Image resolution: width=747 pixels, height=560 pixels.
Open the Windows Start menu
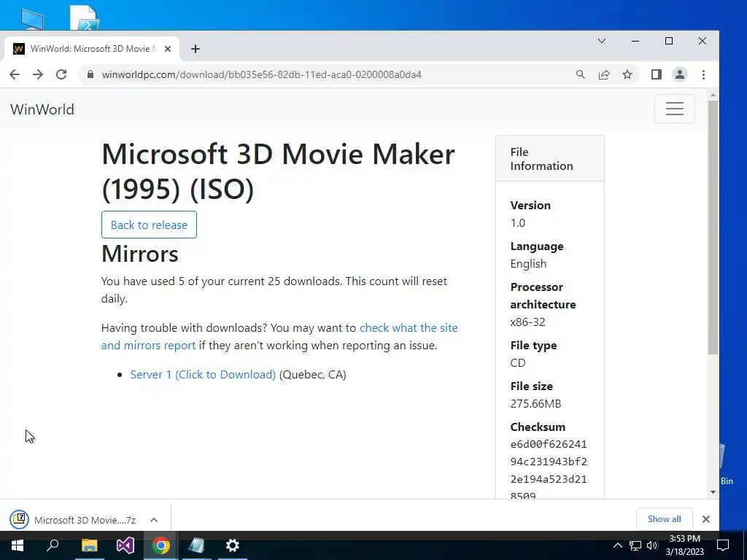18,545
